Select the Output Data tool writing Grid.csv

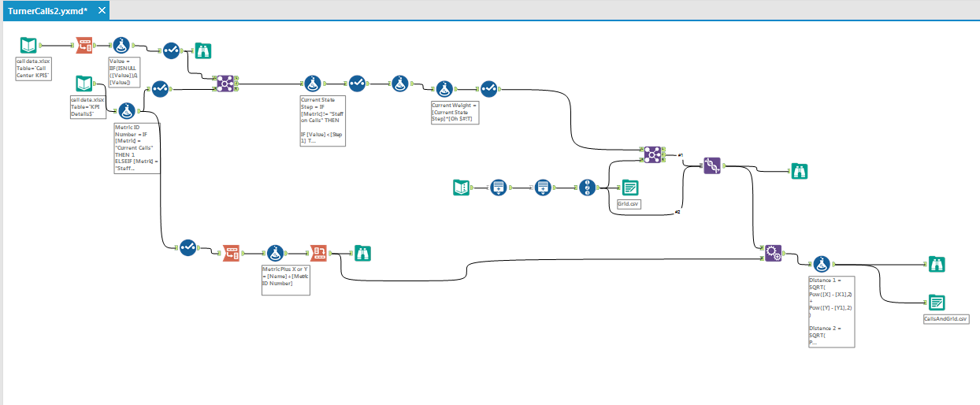tap(629, 188)
